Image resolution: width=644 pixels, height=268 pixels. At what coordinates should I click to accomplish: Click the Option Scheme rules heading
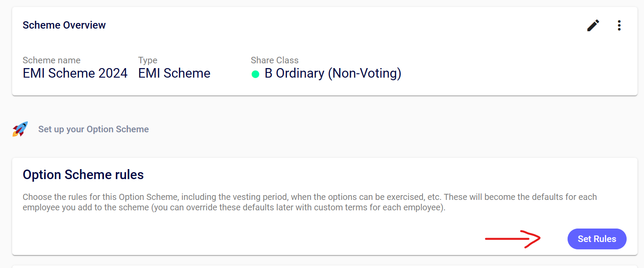pyautogui.click(x=83, y=175)
